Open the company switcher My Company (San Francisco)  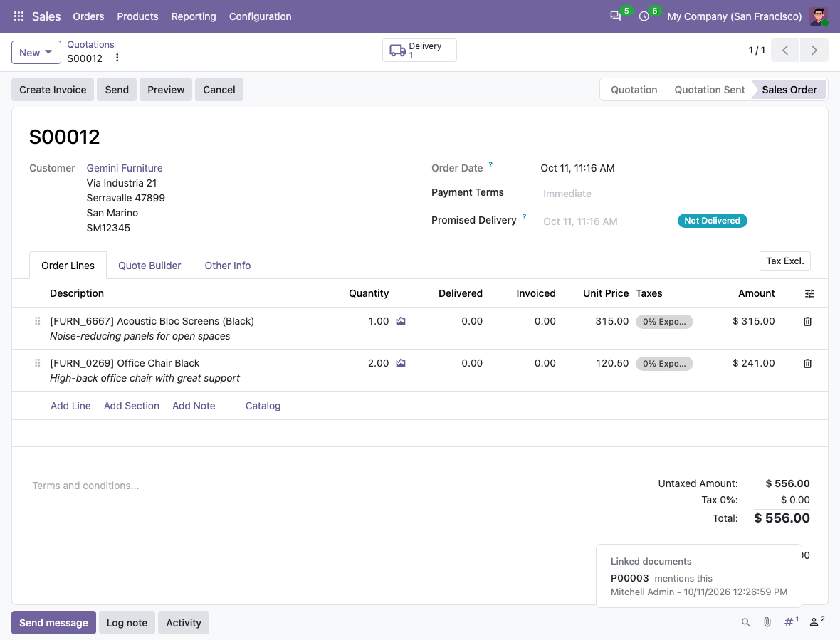click(734, 16)
